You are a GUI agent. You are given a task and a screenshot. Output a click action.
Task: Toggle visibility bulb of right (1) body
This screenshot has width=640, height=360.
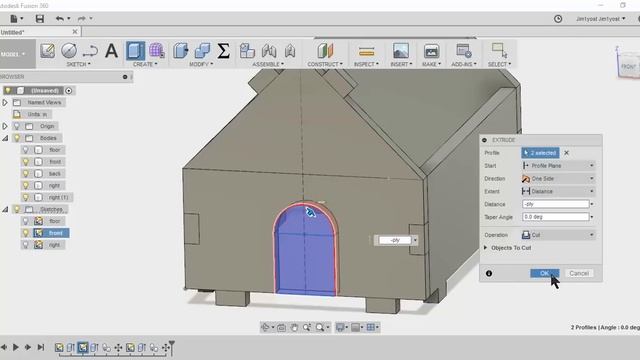26,197
